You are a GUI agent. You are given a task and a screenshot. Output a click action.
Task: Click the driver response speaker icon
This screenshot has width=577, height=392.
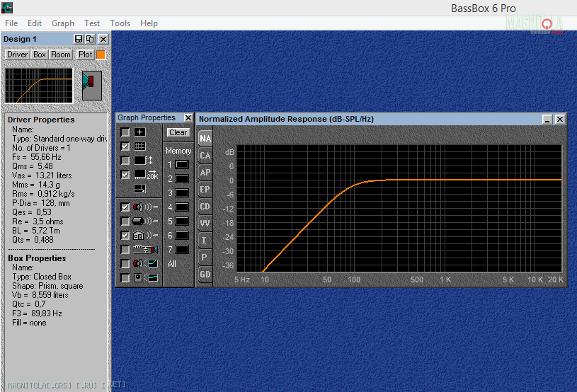145,207
